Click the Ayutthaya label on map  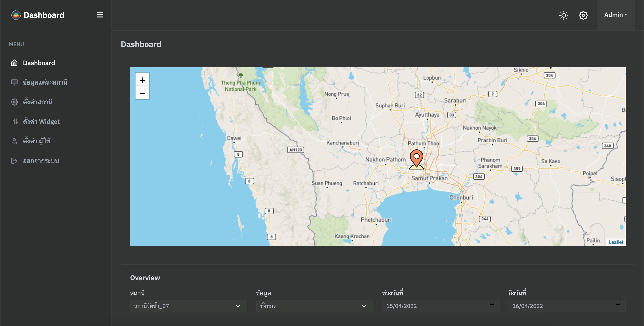pyautogui.click(x=427, y=115)
